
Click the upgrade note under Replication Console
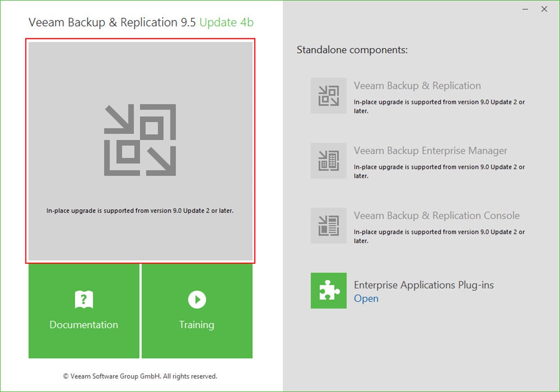click(439, 236)
